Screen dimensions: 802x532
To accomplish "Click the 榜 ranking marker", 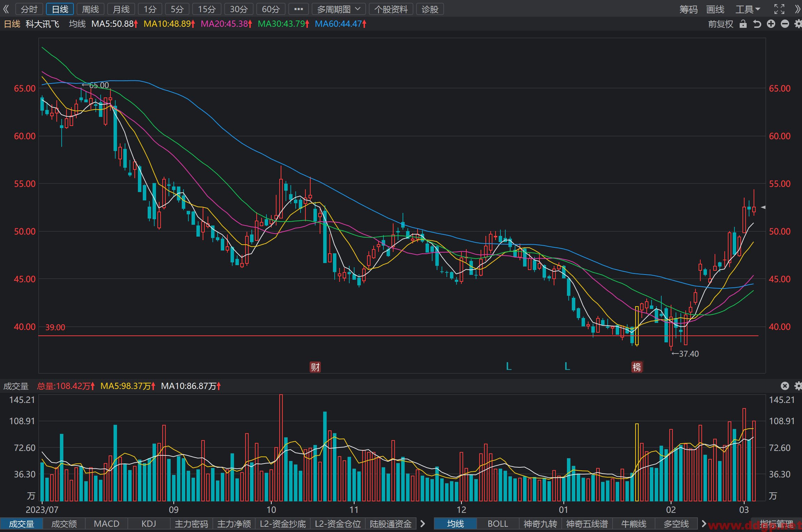I will (637, 367).
